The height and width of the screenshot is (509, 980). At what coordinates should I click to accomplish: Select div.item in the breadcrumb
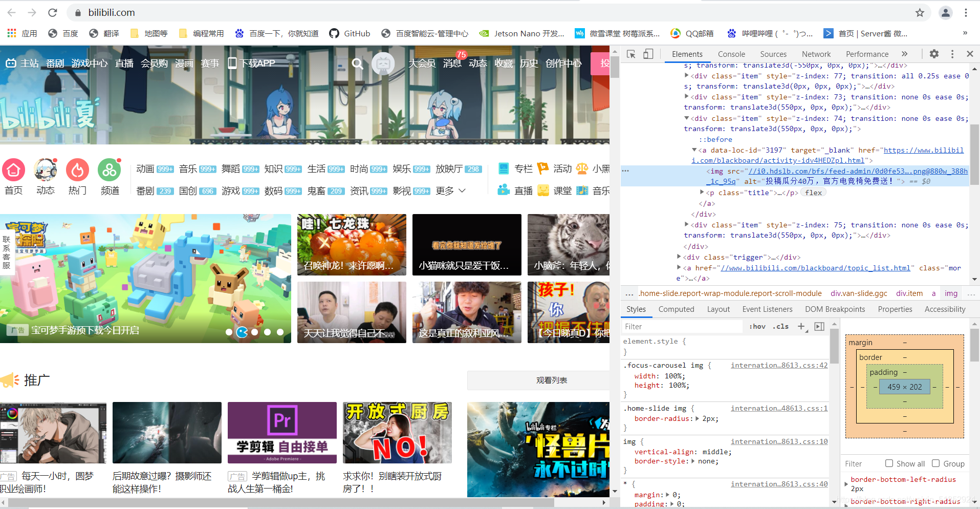[909, 293]
